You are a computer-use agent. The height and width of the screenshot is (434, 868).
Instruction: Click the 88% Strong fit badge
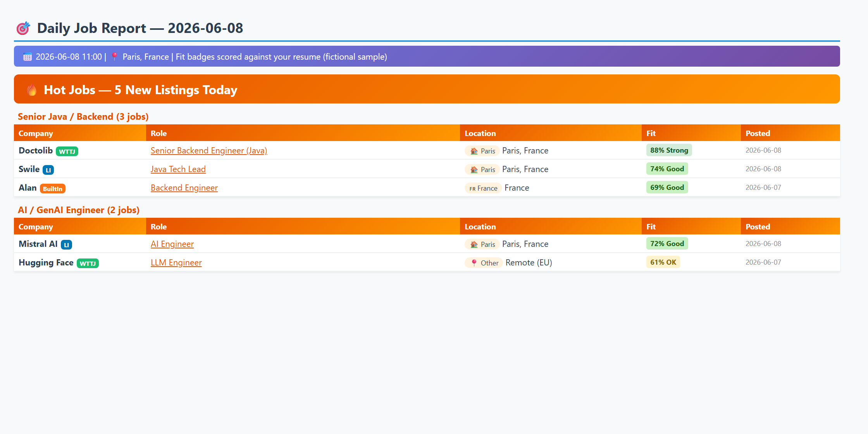(669, 150)
